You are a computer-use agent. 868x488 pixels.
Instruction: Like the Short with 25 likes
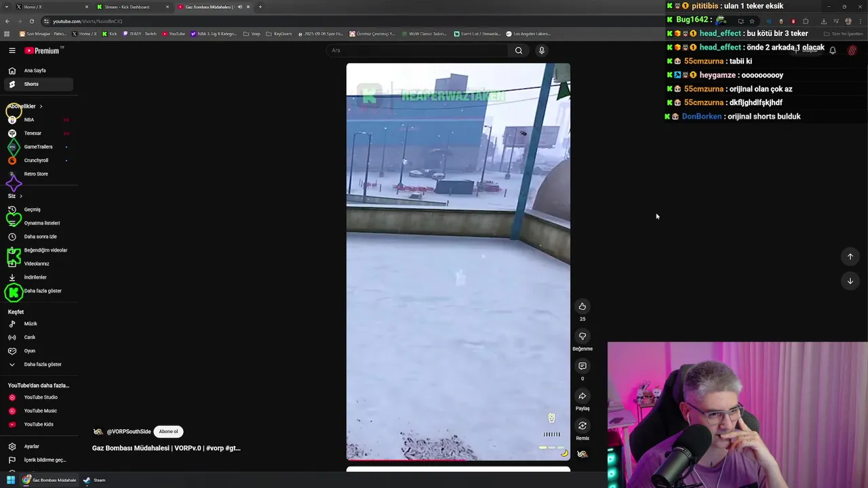coord(582,306)
